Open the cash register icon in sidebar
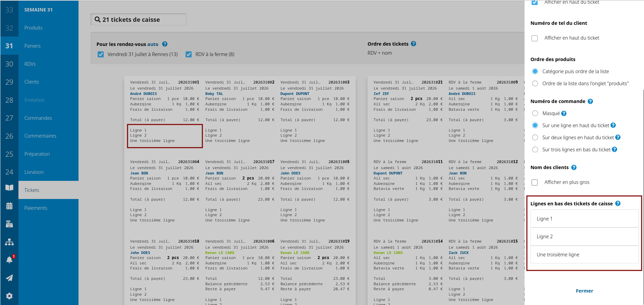 (x=9, y=224)
